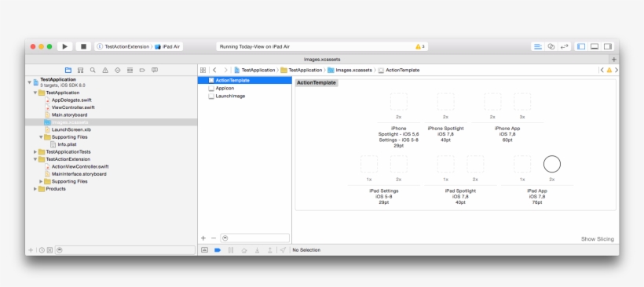Screen dimensions: 644x287
Task: Remove selected asset with the minus button
Action: point(213,238)
